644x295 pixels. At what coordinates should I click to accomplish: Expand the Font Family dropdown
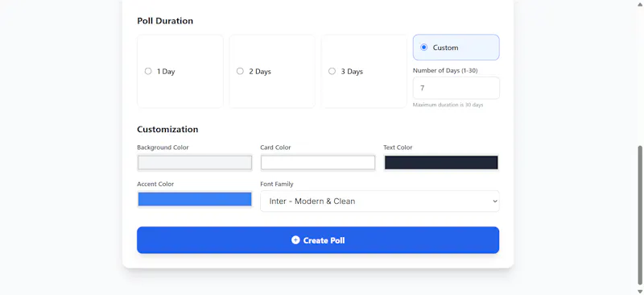380,202
